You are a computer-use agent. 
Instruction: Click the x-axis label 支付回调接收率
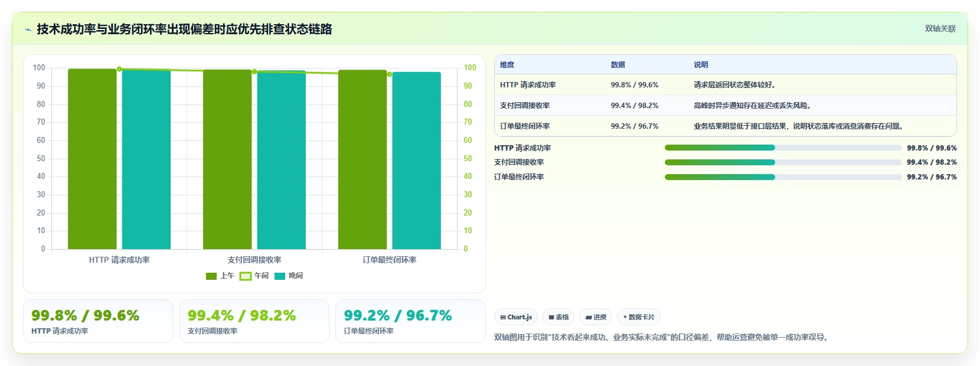254,260
